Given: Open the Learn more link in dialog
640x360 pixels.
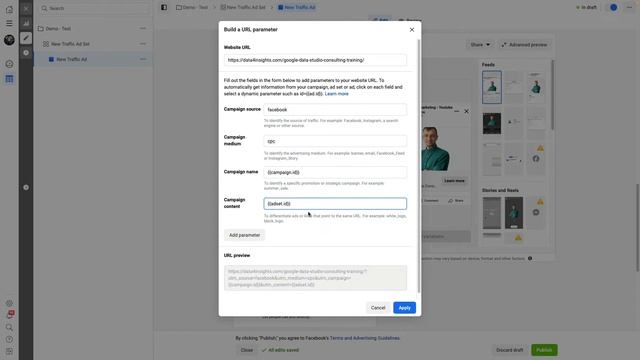Looking at the screenshot, I should click(336, 94).
